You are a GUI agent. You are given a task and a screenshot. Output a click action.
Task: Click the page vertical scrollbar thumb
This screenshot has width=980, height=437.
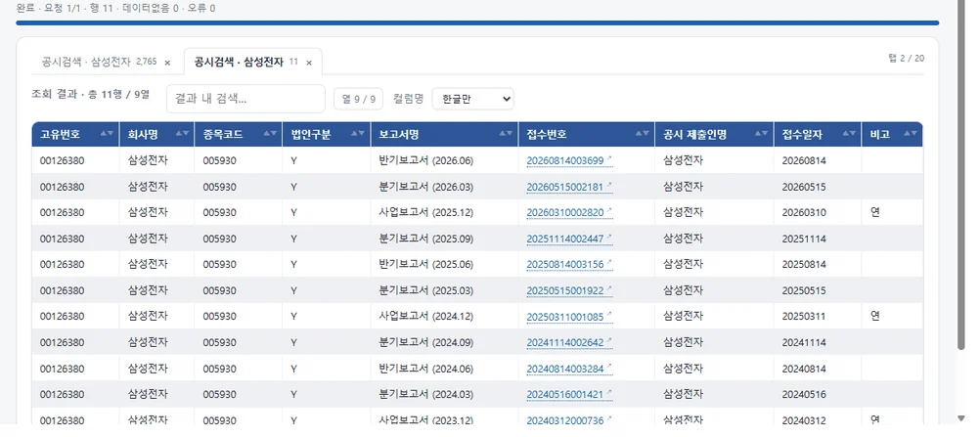click(961, 175)
